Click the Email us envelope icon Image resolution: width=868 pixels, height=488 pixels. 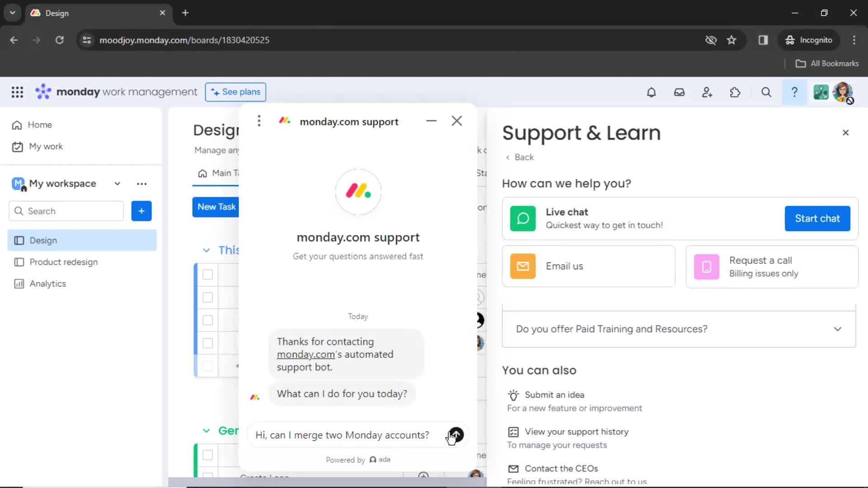(x=523, y=266)
